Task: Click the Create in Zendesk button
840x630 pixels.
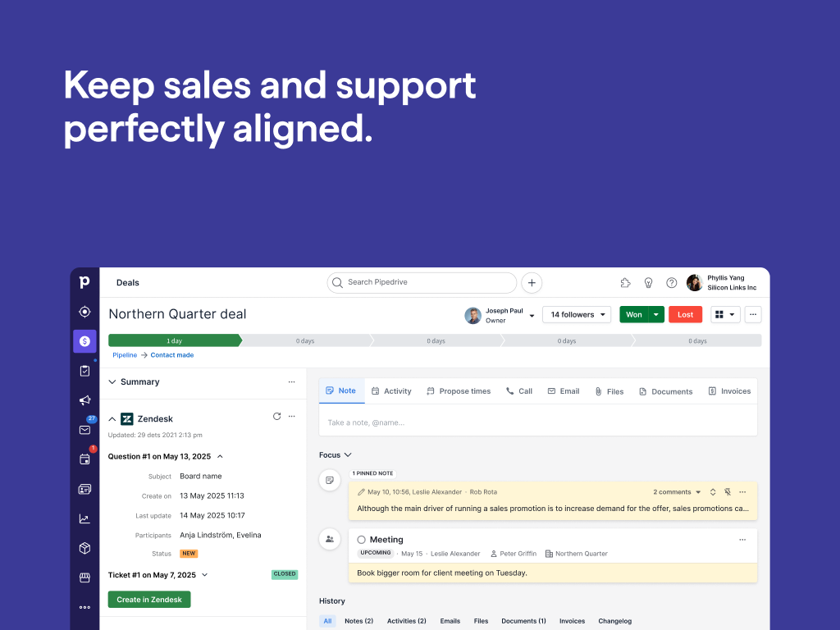Action: 149,600
